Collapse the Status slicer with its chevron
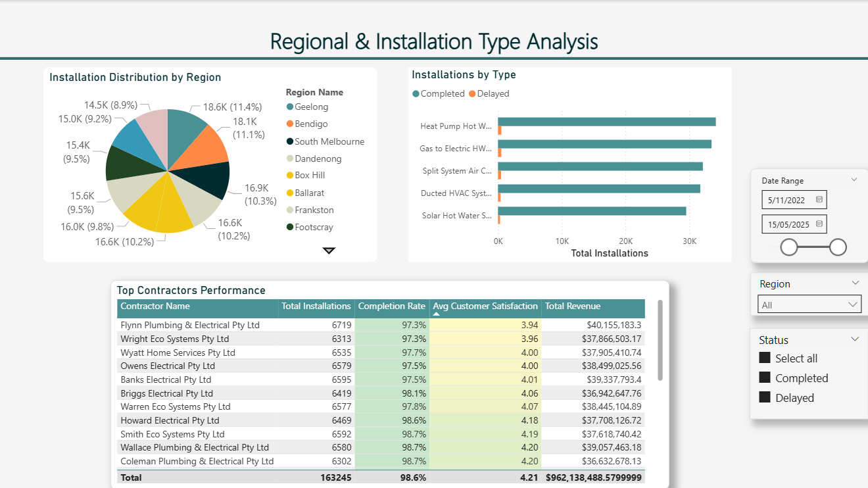This screenshot has width=868, height=488. pyautogui.click(x=854, y=338)
